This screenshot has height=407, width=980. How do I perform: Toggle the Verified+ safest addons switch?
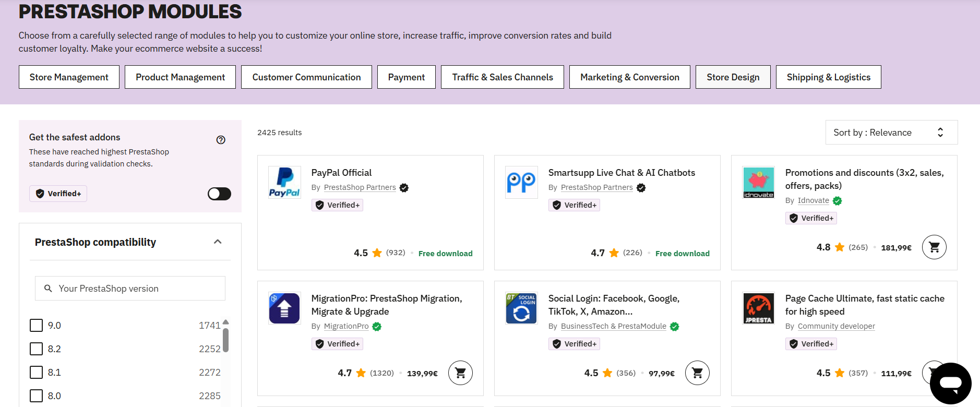pos(219,194)
